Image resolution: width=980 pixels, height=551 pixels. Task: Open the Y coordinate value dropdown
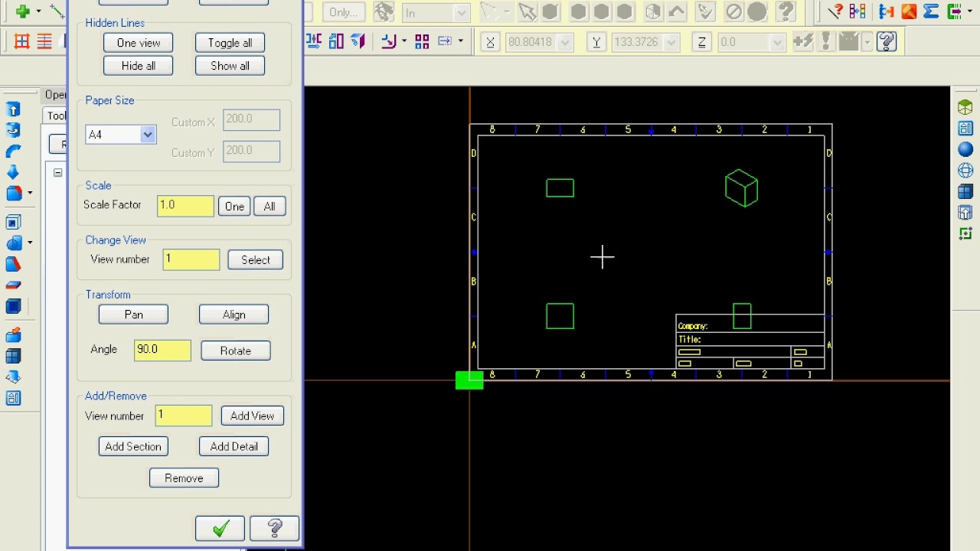[x=671, y=43]
